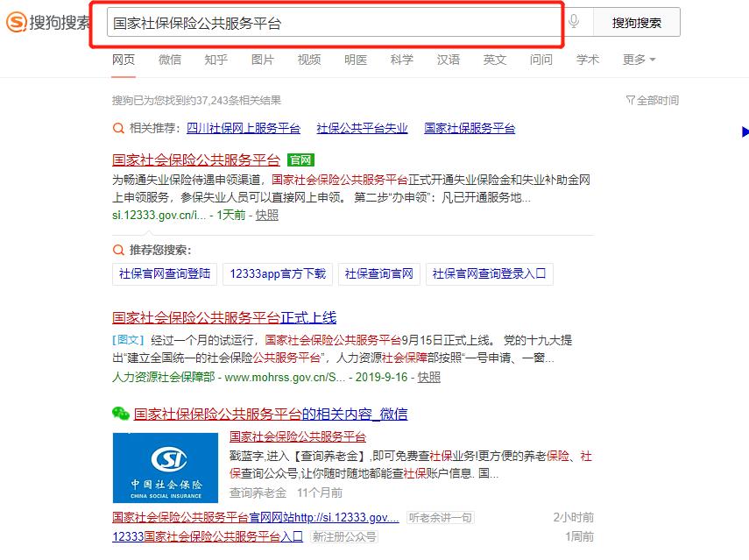Image resolution: width=749 pixels, height=560 pixels.
Task: Switch to the 微信 tab
Action: 170,60
